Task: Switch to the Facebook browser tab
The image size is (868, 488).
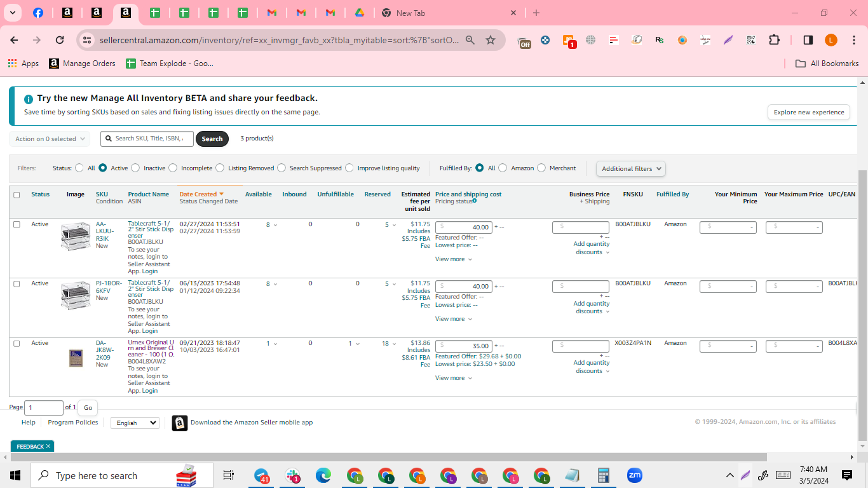Action: [x=38, y=13]
